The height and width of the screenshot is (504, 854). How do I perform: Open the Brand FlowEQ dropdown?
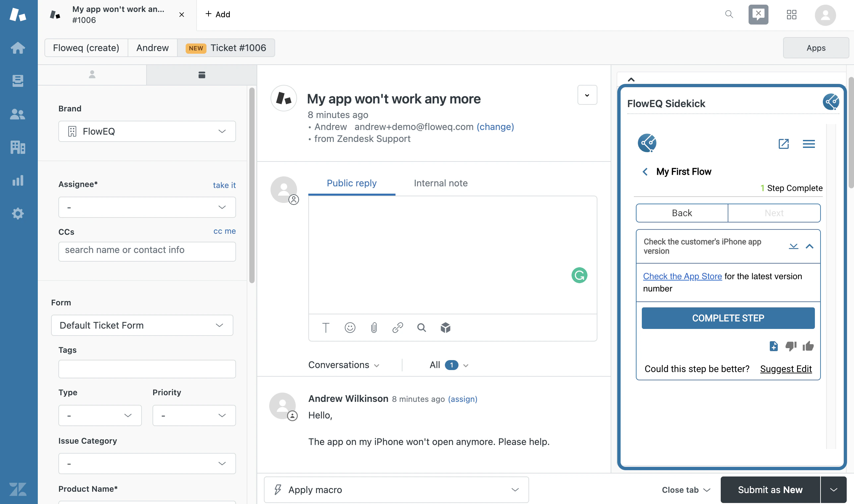click(147, 131)
